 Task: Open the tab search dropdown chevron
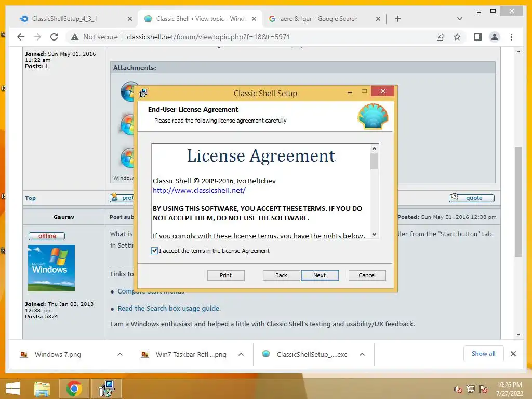tap(460, 19)
